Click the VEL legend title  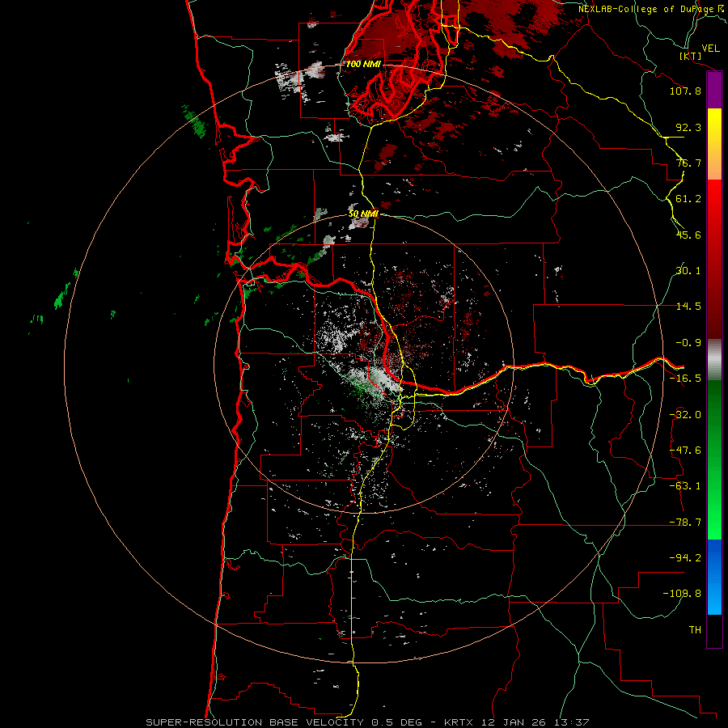point(710,49)
